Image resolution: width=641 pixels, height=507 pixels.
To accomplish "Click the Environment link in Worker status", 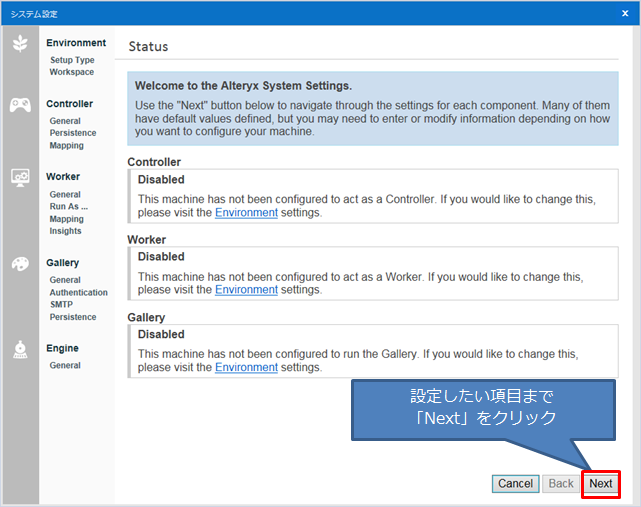I will (246, 290).
